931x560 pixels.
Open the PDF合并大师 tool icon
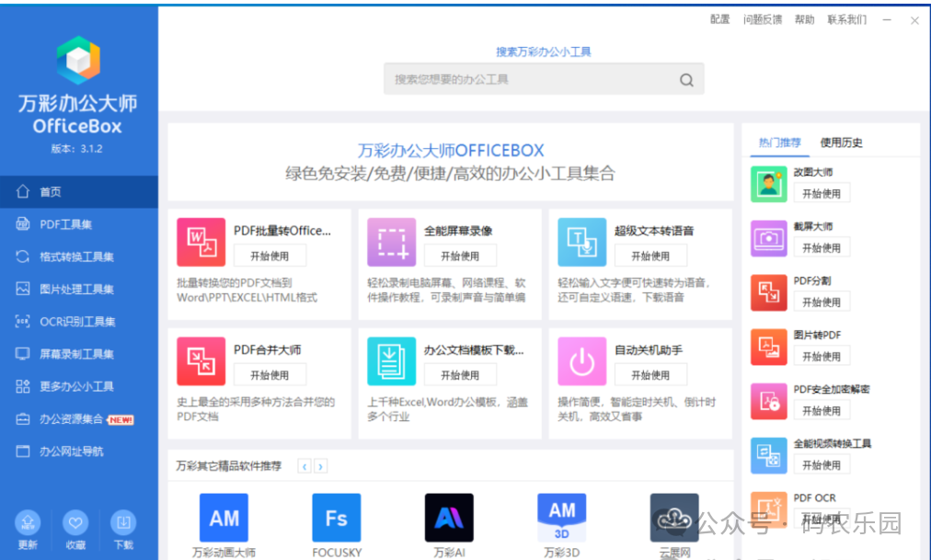pos(201,361)
